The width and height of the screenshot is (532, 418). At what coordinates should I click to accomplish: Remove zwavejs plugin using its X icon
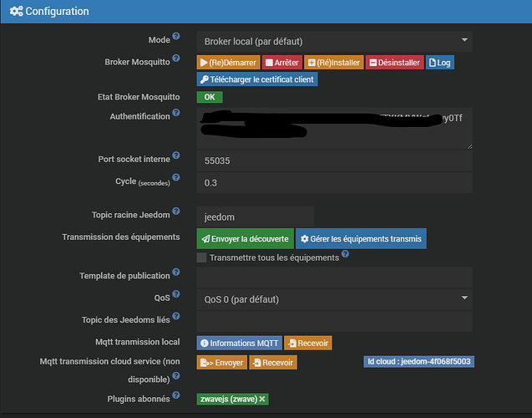tap(262, 400)
